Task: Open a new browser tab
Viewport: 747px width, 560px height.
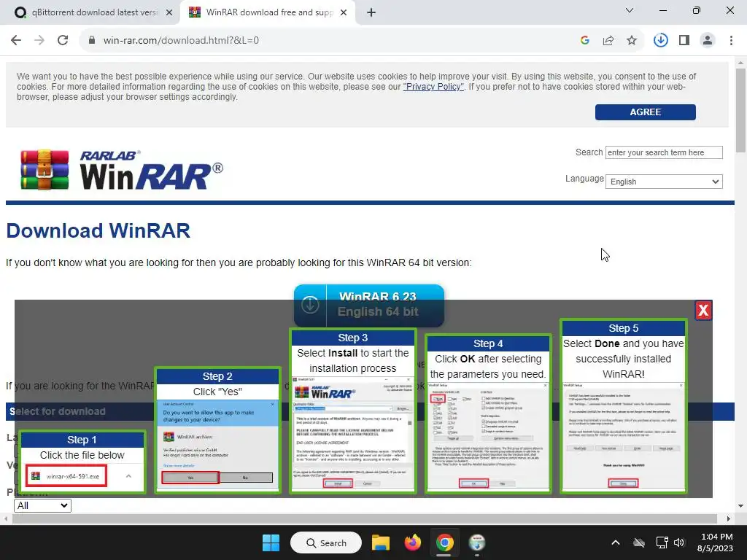Action: tap(371, 12)
